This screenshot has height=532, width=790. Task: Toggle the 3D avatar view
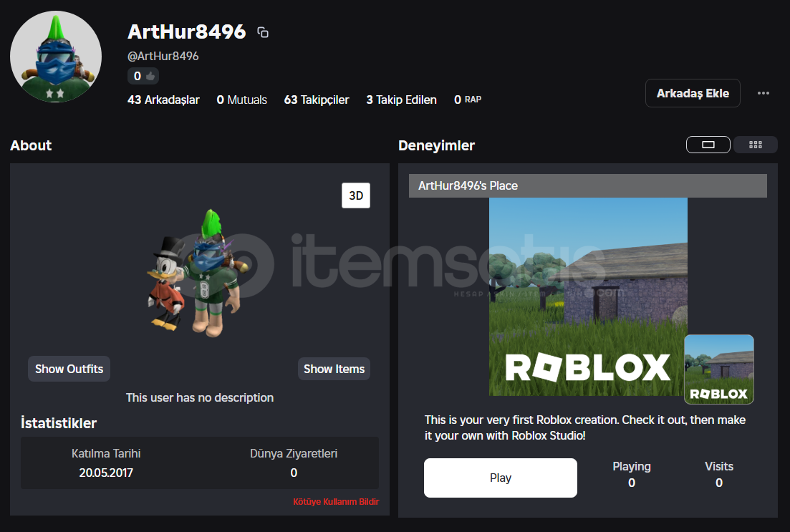[x=356, y=195]
